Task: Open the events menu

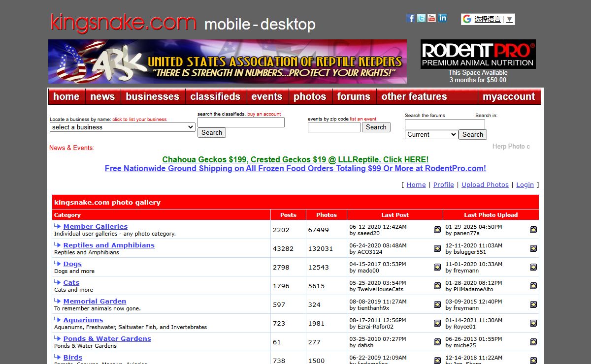Action: [x=267, y=96]
